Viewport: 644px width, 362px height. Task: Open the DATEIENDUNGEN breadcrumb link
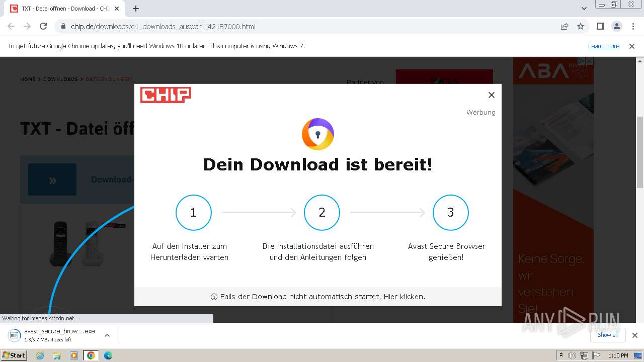(x=108, y=79)
